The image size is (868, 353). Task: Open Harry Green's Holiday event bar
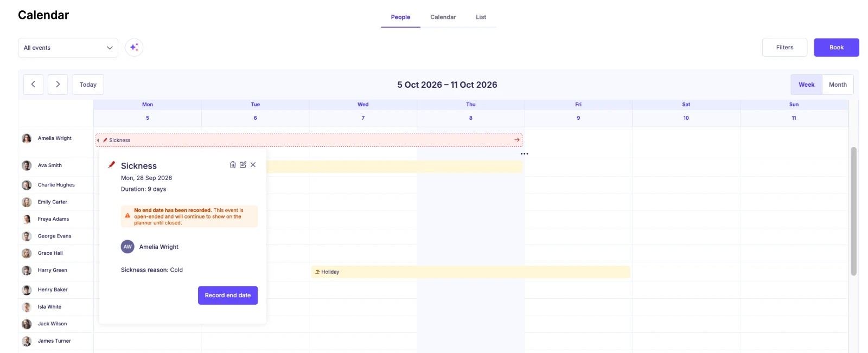coord(470,272)
